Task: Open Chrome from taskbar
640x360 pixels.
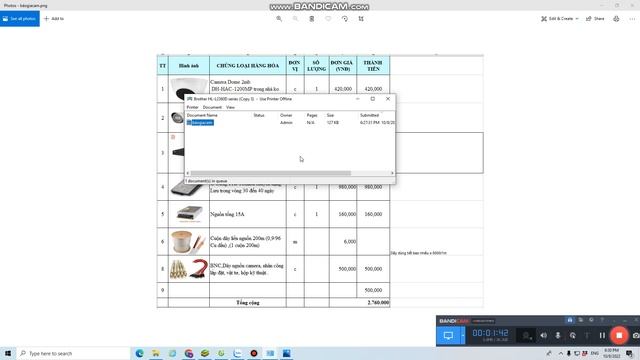Action: (x=189, y=353)
